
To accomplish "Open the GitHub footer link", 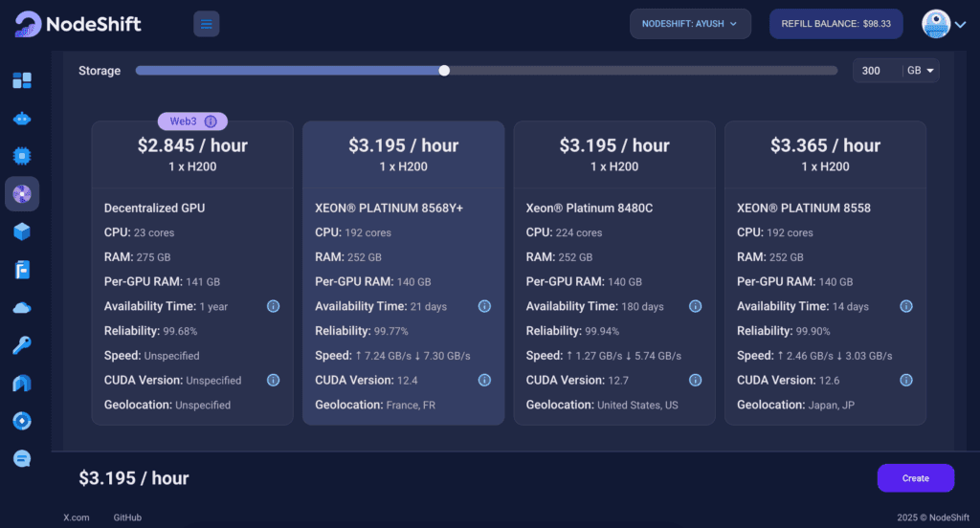I will (x=127, y=517).
